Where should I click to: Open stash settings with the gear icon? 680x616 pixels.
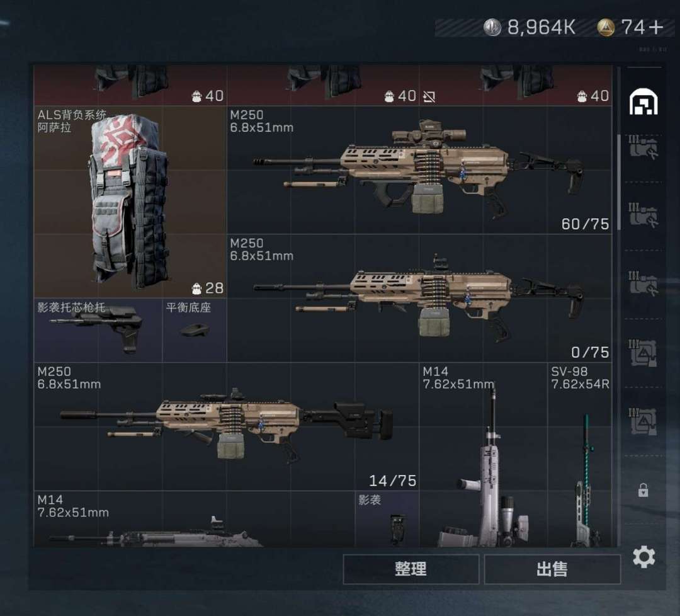(x=644, y=557)
